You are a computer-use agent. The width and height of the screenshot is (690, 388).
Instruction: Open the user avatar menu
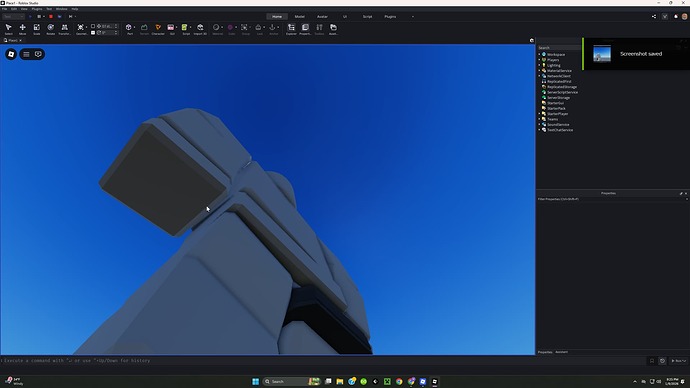pyautogui.click(x=684, y=16)
